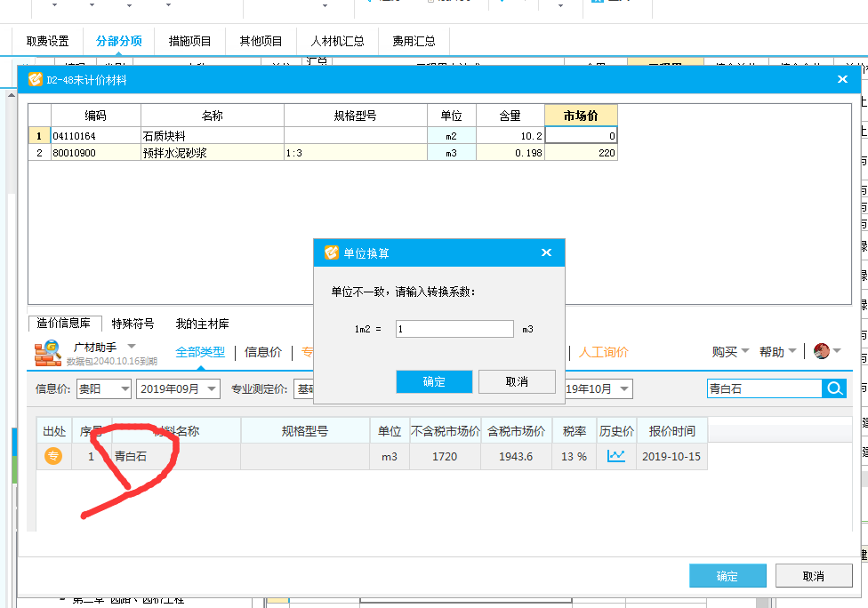Click the magnifier search button beside 青白石
Viewport: 868px width, 608px height.
(834, 389)
